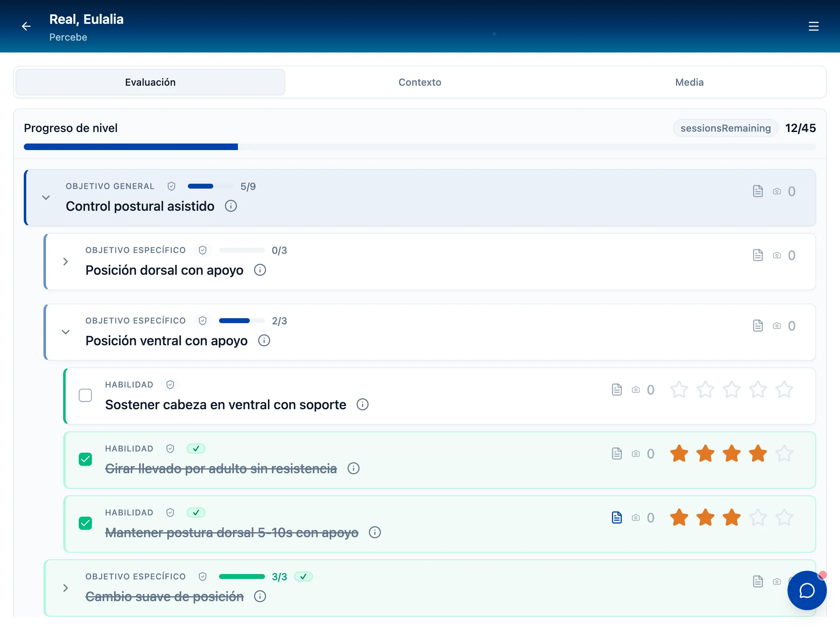The image size is (840, 629).
Task: Click the sessionsRemaining badge
Action: (x=725, y=128)
